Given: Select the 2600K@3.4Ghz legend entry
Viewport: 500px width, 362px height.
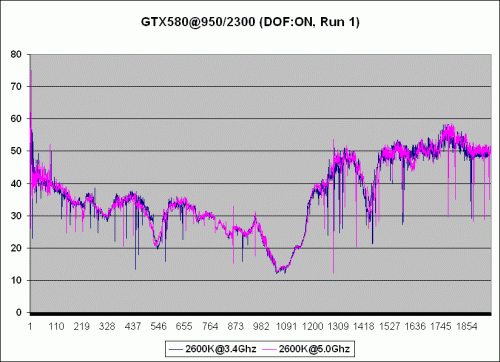Looking at the screenshot, I should 213,349.
